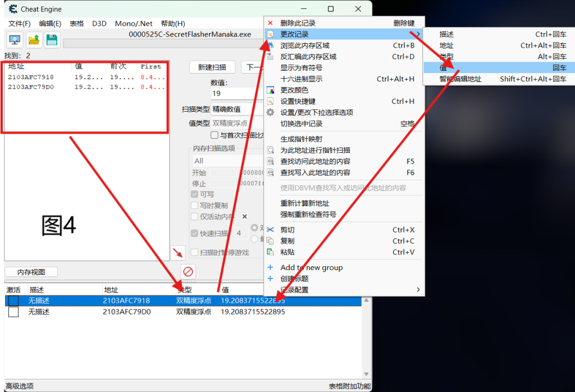The width and height of the screenshot is (575, 392).
Task: Click the address list scrollbar down arrow
Action: [x=366, y=374]
